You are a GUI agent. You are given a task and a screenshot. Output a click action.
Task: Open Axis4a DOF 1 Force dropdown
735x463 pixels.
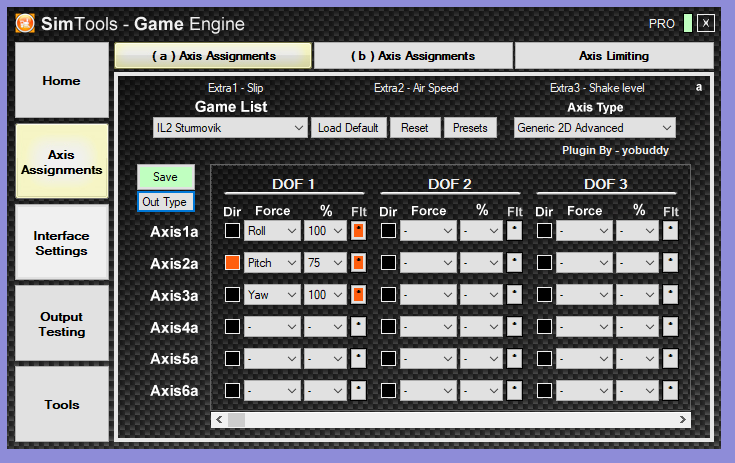coord(272,326)
